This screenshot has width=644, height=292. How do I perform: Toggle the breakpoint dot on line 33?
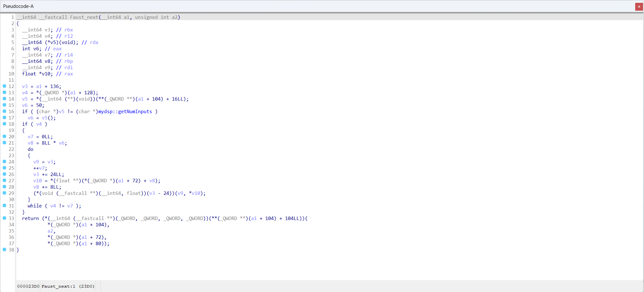(4, 218)
